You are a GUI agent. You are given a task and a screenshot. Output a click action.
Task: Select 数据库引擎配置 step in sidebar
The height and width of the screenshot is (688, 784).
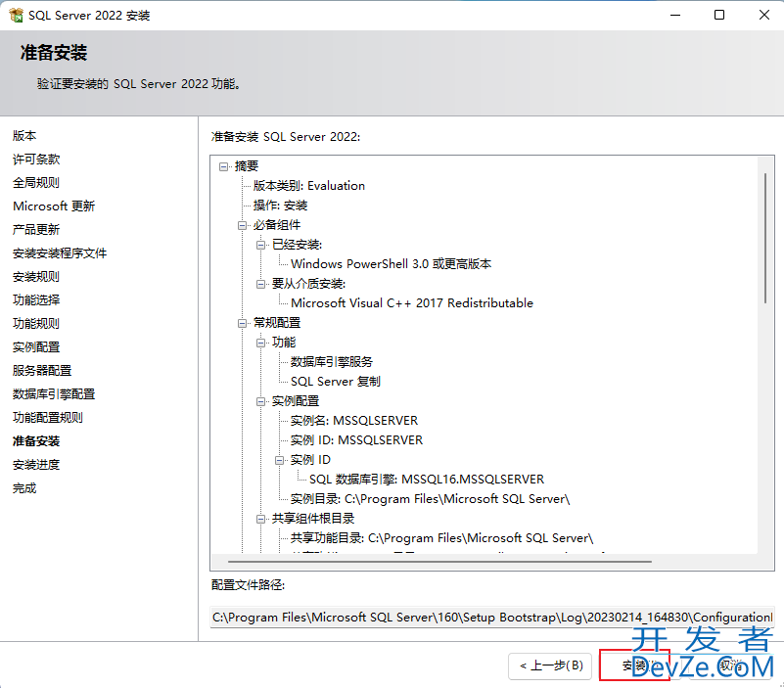pyautogui.click(x=54, y=394)
